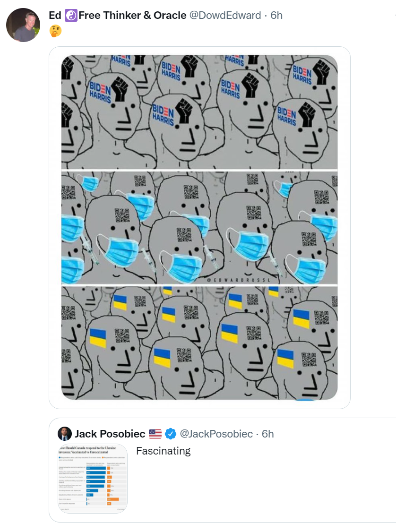Click the yin-yang emoji in Ed's name
The width and height of the screenshot is (396, 532).
pyautogui.click(x=70, y=16)
